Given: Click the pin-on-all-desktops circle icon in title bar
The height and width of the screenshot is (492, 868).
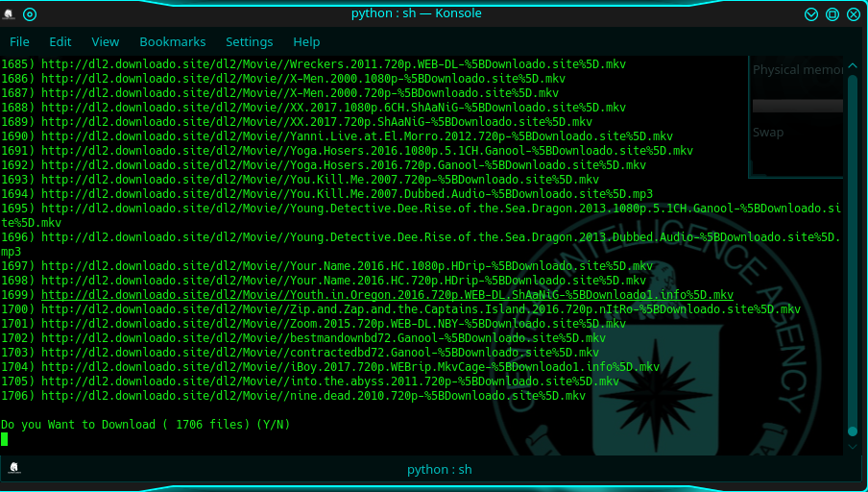Looking at the screenshot, I should click(x=30, y=14).
